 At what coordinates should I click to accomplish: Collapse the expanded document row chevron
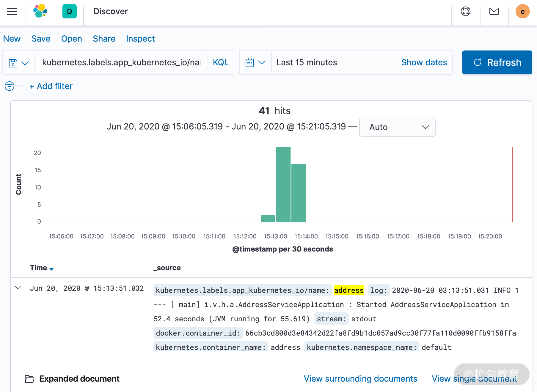pos(18,287)
